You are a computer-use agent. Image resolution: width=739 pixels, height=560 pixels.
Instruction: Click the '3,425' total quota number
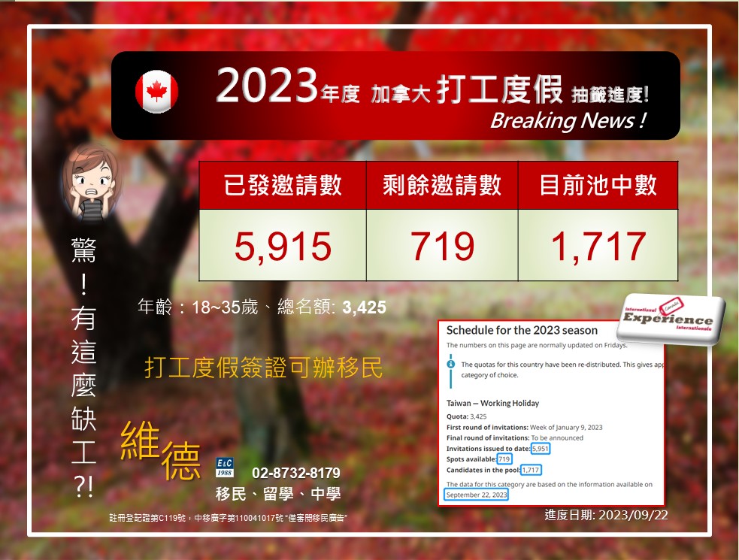tap(365, 307)
